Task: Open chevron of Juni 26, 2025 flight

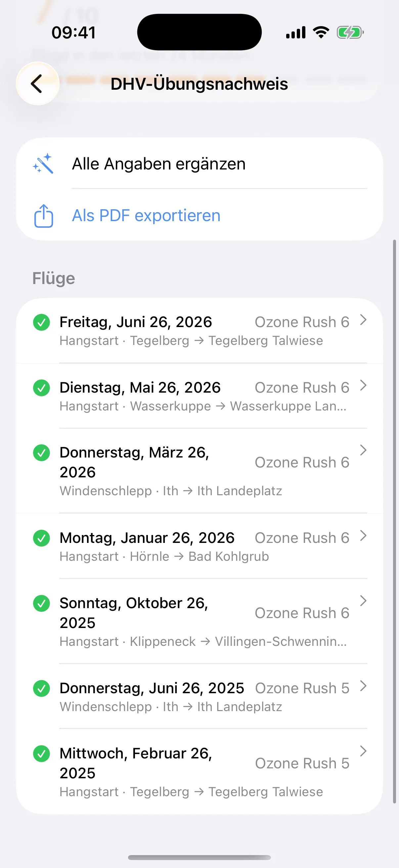Action: (x=363, y=686)
